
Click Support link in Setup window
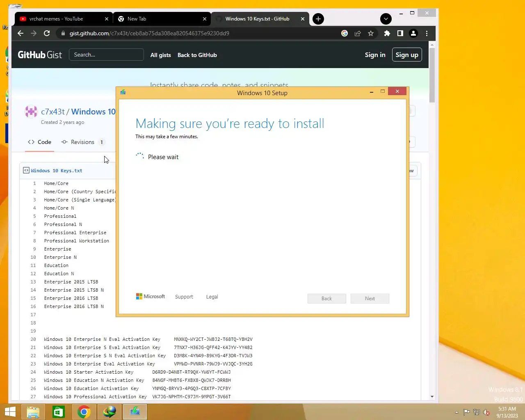tap(184, 297)
